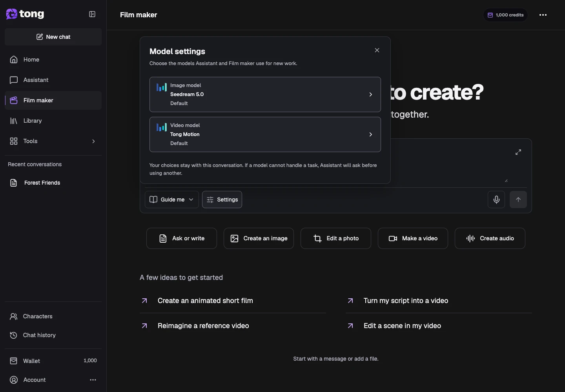Select Film maker in sidebar
The height and width of the screenshot is (392, 565).
[53, 100]
